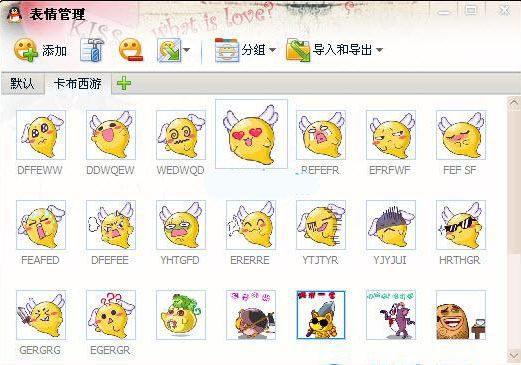Click the EGERGR label text
The width and height of the screenshot is (521, 365).
pos(110,350)
